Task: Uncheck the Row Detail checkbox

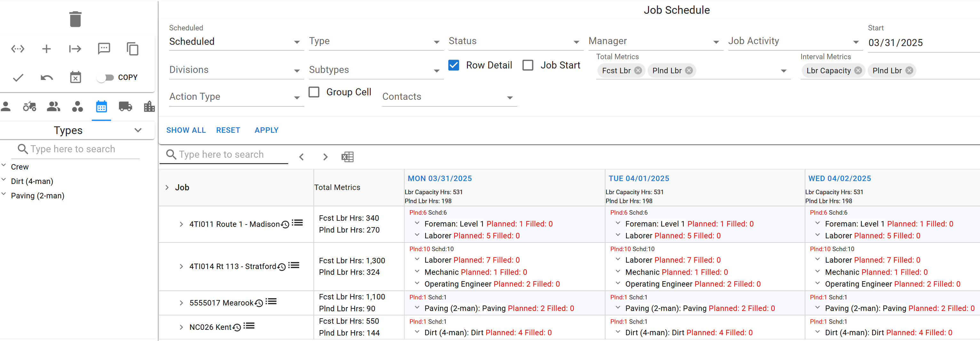Action: pos(453,65)
